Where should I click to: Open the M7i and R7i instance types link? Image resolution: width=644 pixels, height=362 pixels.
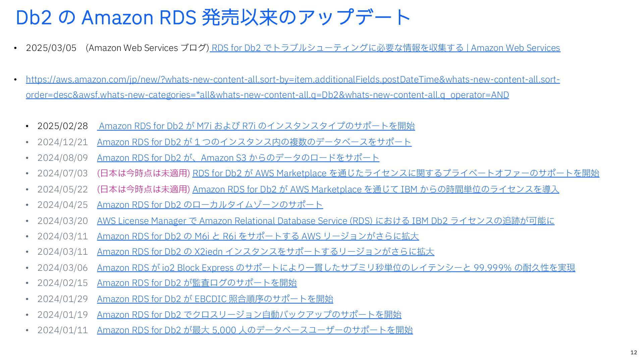click(x=257, y=126)
